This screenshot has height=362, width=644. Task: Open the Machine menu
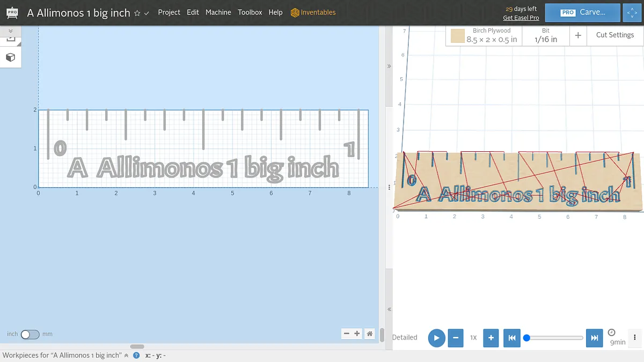click(x=218, y=12)
